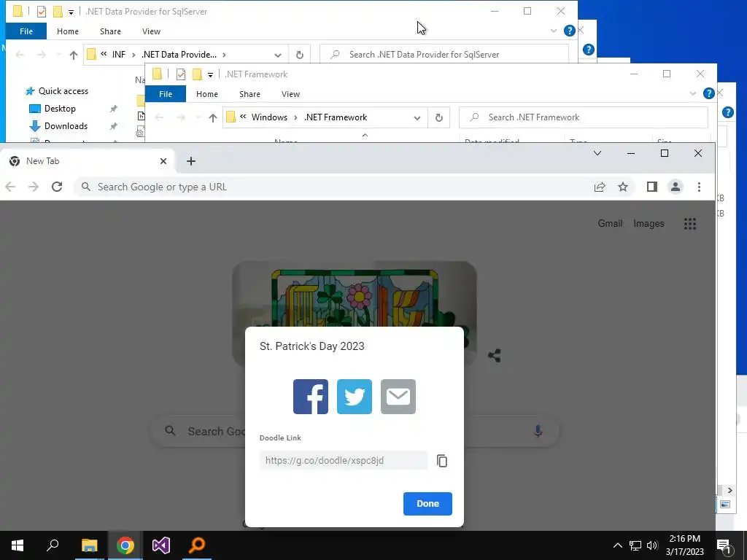Open the volume control in system tray
The image size is (747, 560).
[x=652, y=545]
